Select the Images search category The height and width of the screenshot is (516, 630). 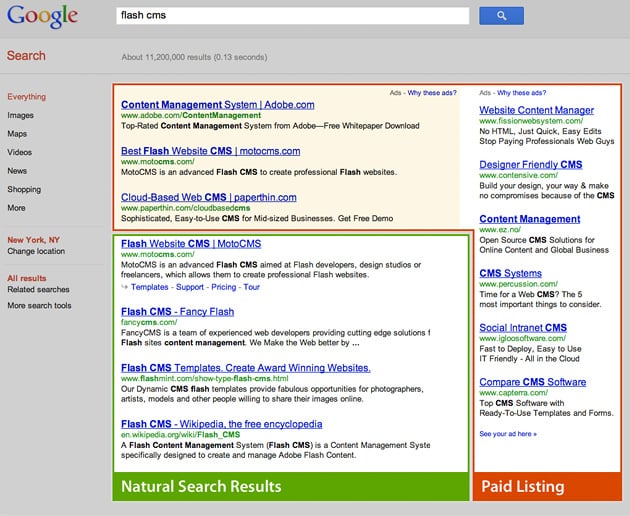[21, 115]
